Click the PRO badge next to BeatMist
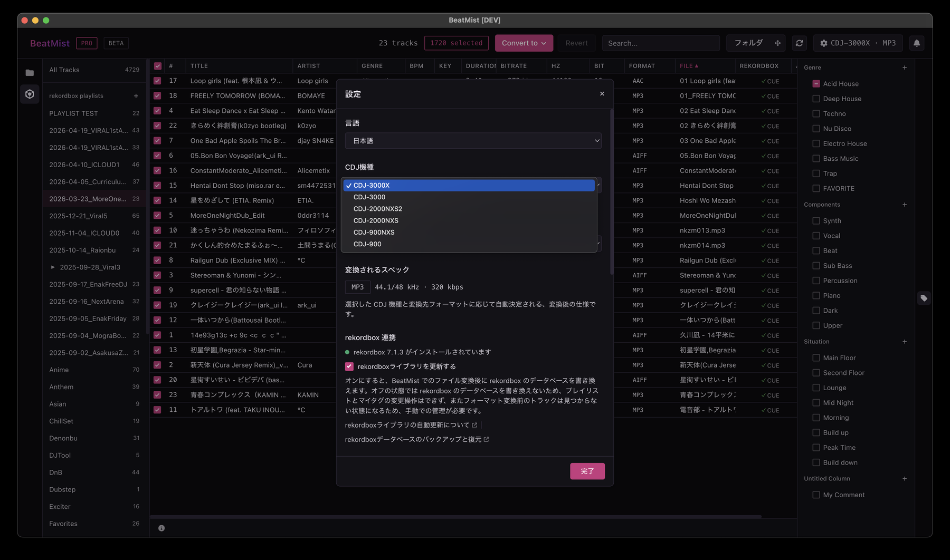Viewport: 950px width, 560px height. [x=87, y=43]
